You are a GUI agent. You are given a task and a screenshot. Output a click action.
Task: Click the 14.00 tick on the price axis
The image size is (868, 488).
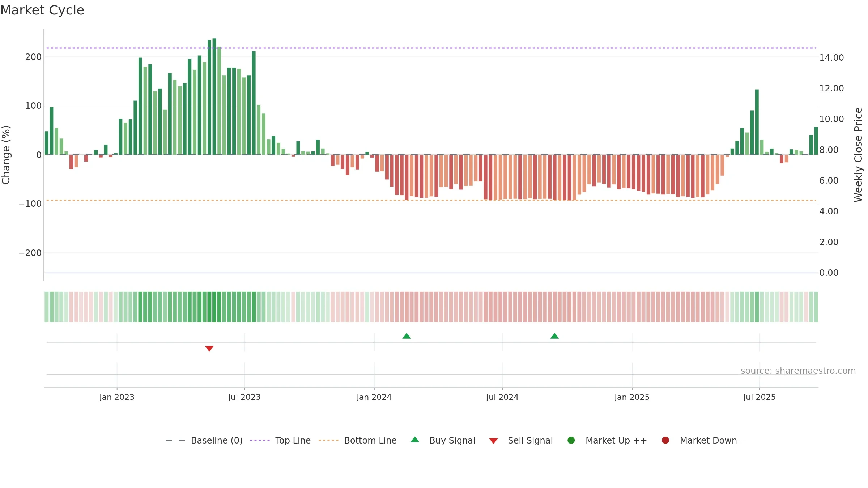[831, 58]
